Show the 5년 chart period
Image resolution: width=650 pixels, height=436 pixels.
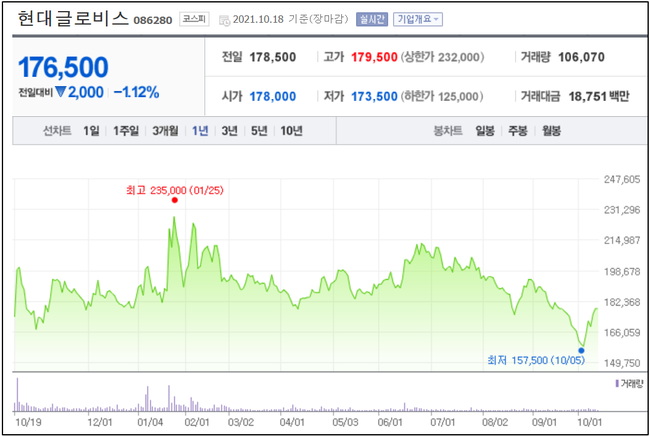(x=259, y=131)
